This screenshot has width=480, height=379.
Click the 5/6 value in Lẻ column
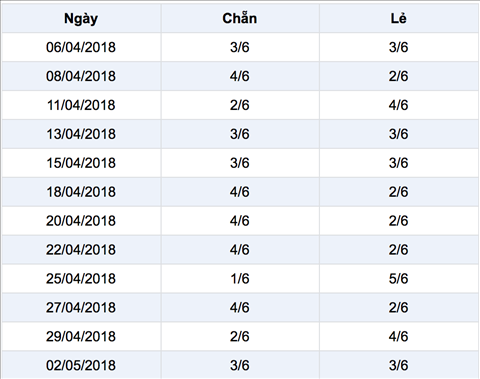click(399, 279)
